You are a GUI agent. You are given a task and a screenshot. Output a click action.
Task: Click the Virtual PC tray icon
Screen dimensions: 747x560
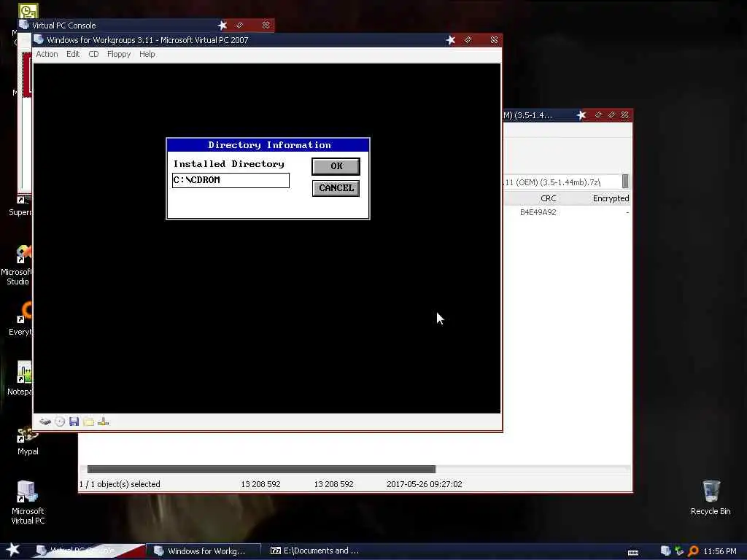(x=665, y=551)
